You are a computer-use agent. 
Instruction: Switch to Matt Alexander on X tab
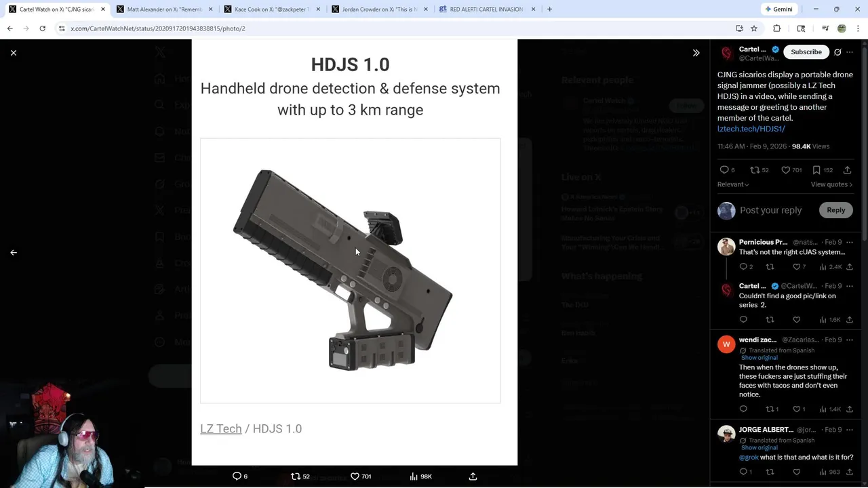coord(165,9)
